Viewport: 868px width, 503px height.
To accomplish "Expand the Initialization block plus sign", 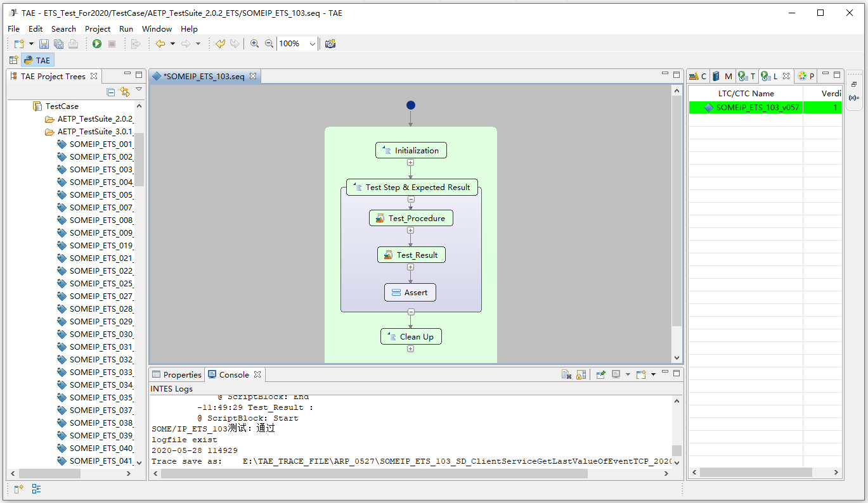I will 411,163.
